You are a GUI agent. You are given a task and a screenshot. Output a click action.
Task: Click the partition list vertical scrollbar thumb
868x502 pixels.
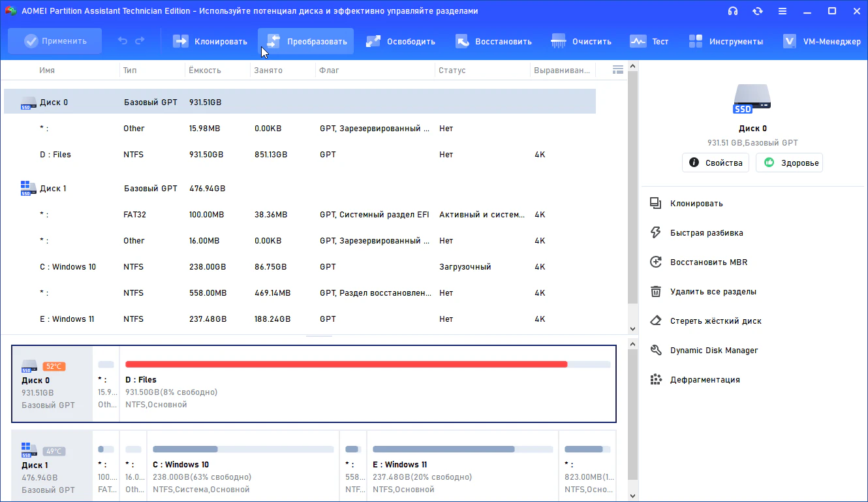[632, 188]
